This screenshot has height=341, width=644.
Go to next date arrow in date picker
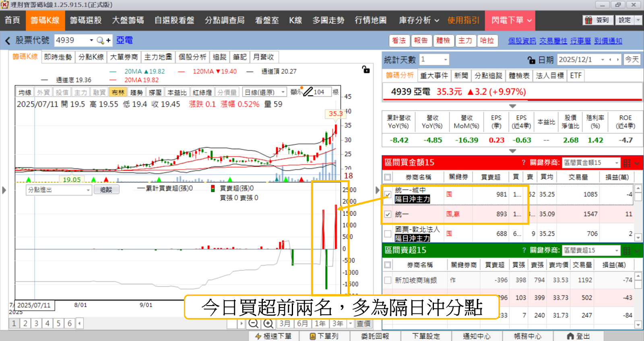618,60
